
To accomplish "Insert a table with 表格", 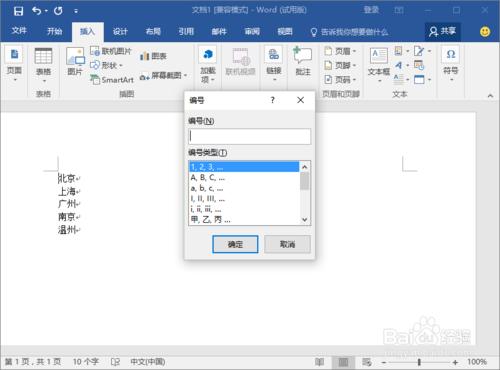I will [x=43, y=65].
